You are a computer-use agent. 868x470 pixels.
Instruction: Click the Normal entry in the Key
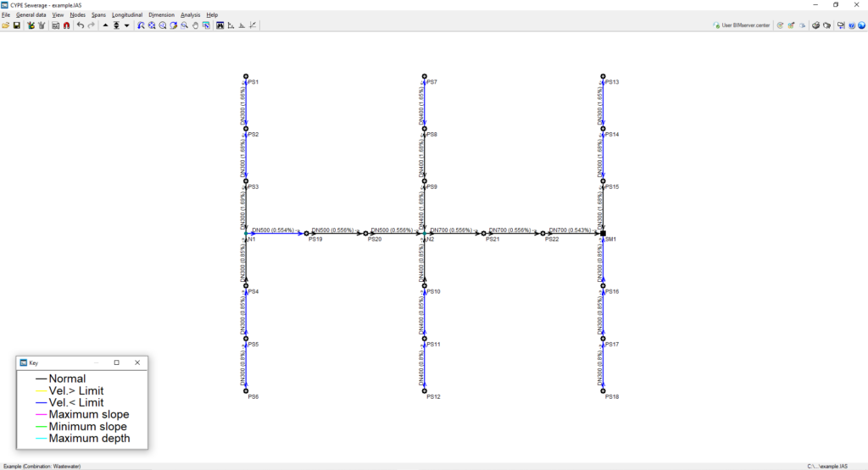(67, 379)
